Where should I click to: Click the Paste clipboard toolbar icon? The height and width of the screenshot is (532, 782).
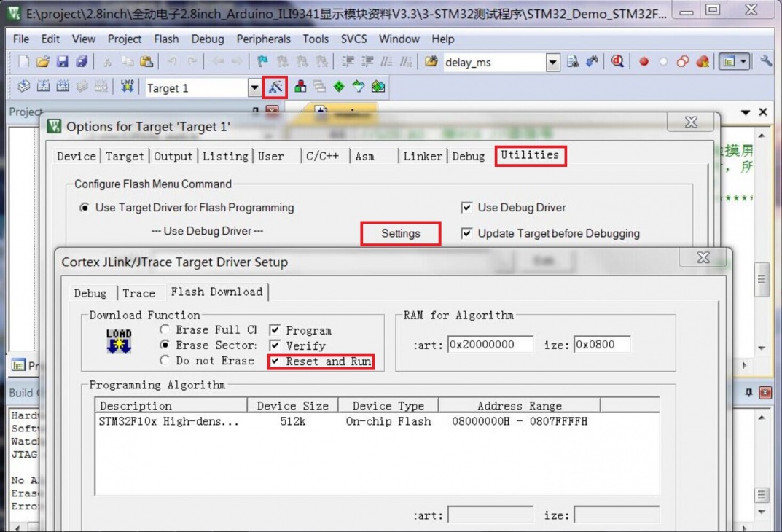pyautogui.click(x=146, y=62)
